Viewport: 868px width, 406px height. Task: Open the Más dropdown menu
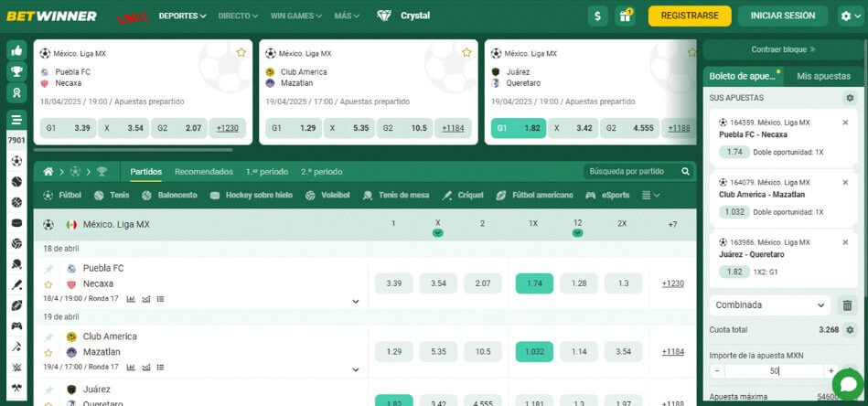click(x=347, y=16)
